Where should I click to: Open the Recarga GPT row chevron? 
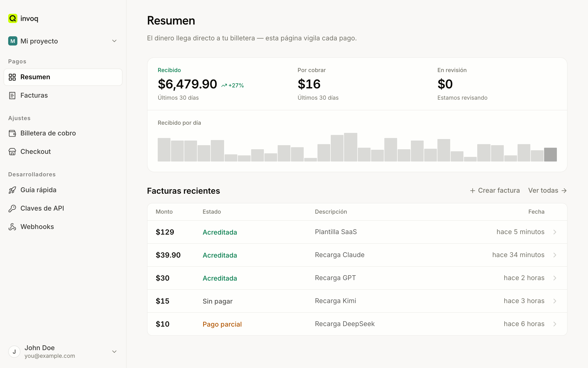point(555,278)
